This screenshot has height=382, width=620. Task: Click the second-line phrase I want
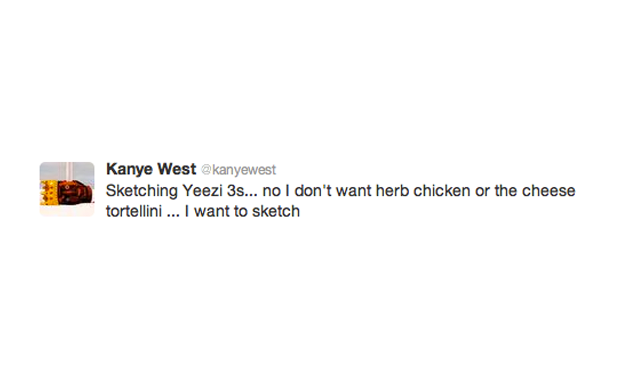pyautogui.click(x=207, y=212)
